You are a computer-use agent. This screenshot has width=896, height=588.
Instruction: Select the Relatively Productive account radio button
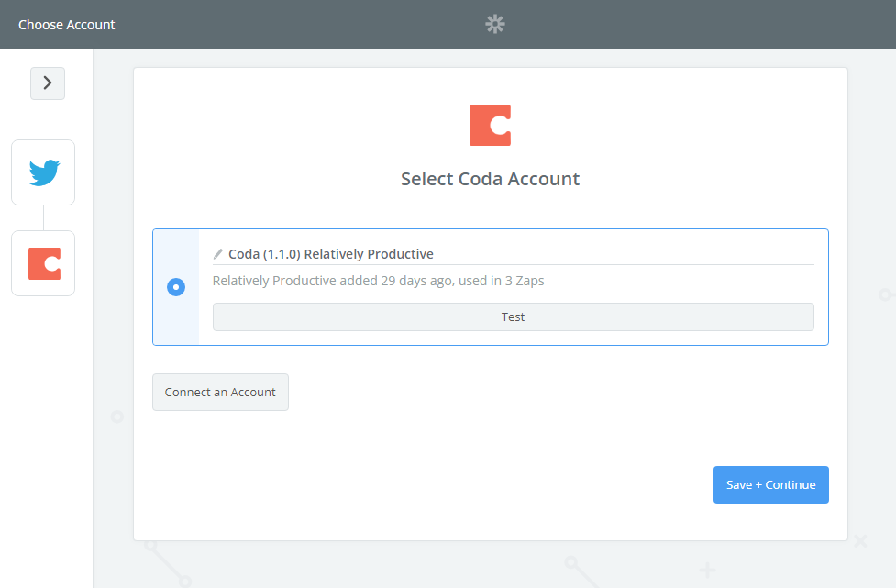pyautogui.click(x=176, y=287)
